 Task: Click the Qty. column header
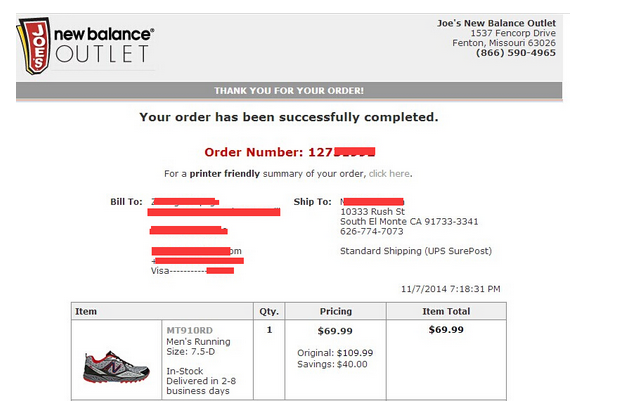coord(269,312)
